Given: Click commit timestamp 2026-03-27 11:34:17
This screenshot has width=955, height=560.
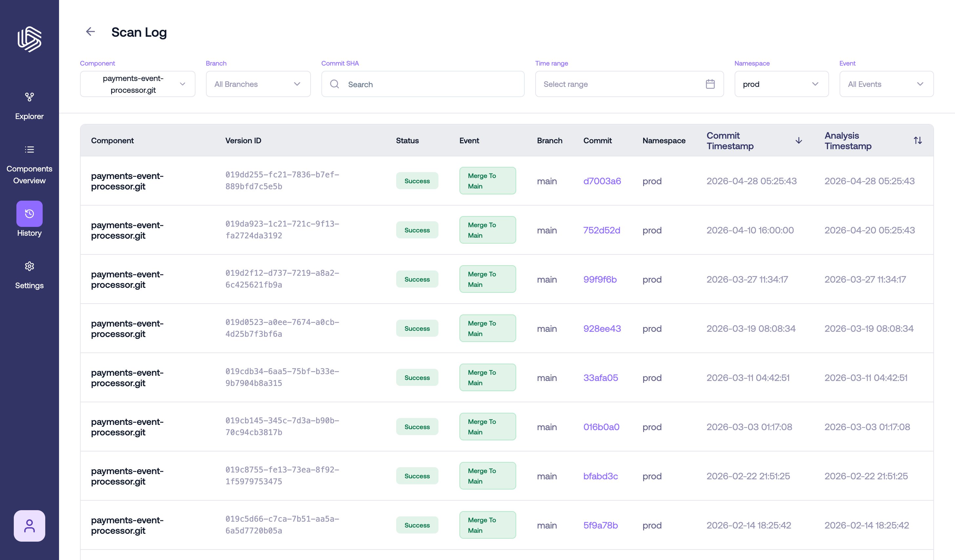Looking at the screenshot, I should point(747,280).
